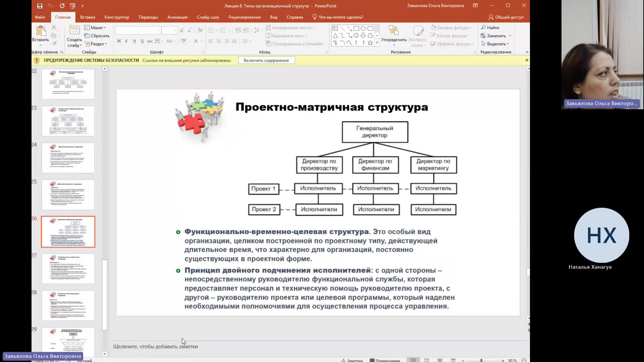Open slide 27 thumbnail
Screen dimensions: 644x362
click(68, 268)
